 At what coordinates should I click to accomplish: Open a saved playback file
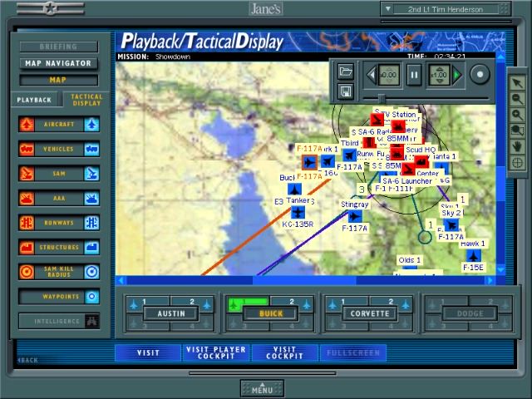pos(346,71)
